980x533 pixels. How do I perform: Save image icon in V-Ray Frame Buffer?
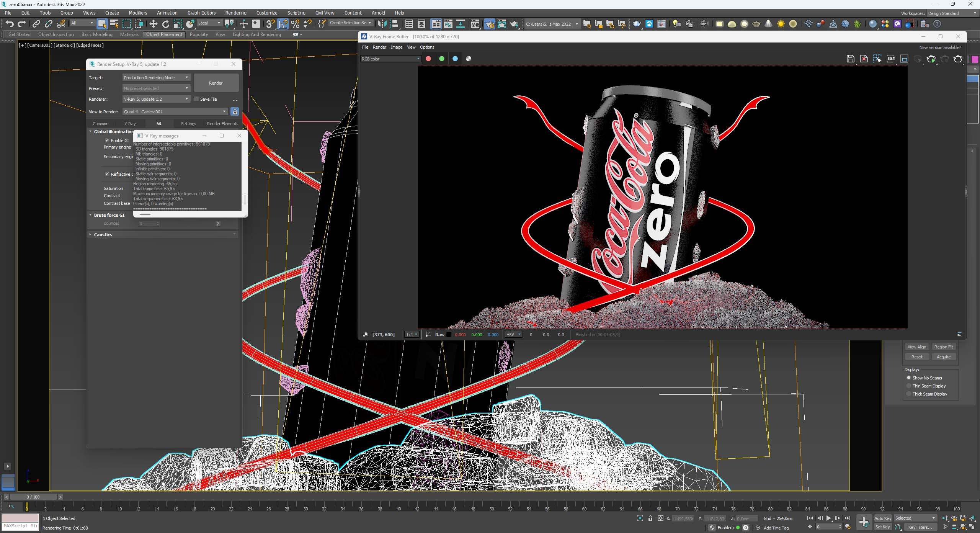[850, 59]
